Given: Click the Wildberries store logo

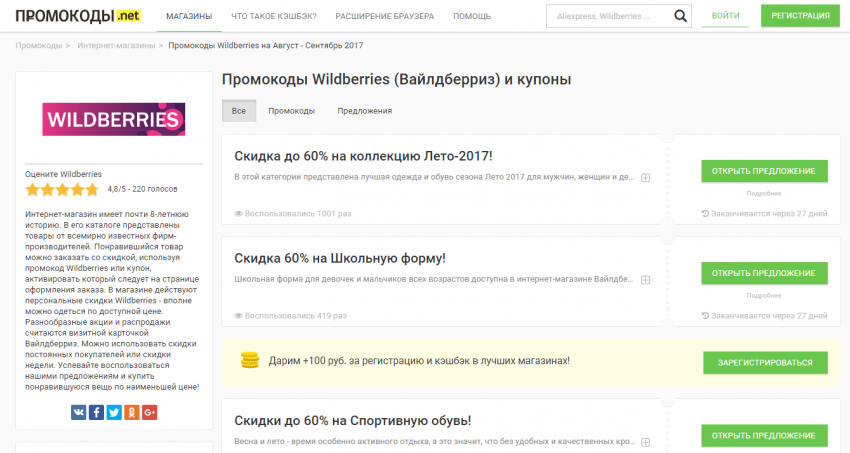Looking at the screenshot, I should click(x=114, y=119).
